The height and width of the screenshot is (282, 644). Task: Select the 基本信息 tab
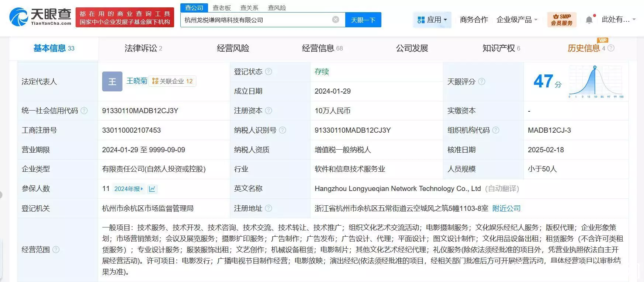click(x=54, y=48)
